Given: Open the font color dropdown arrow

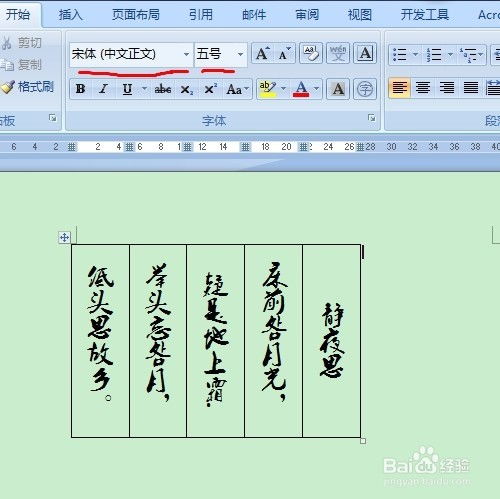Looking at the screenshot, I should click(316, 89).
